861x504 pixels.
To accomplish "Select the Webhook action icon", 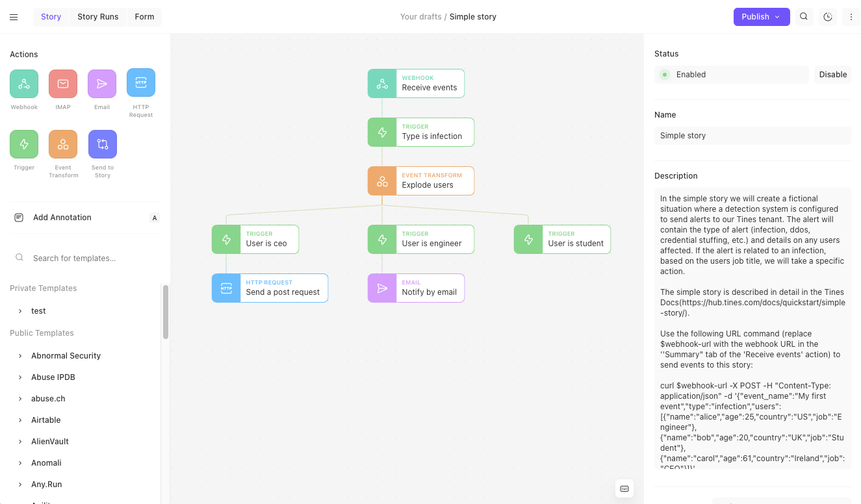I will (24, 84).
